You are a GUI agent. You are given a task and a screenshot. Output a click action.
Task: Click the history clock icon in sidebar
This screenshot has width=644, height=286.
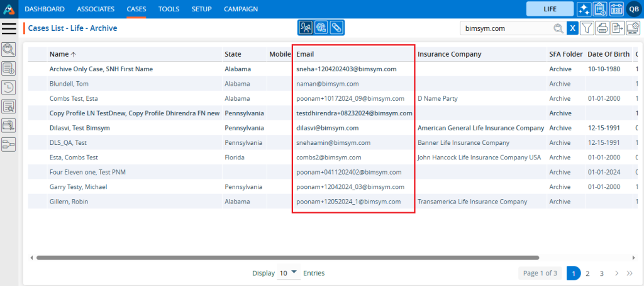[x=9, y=88]
